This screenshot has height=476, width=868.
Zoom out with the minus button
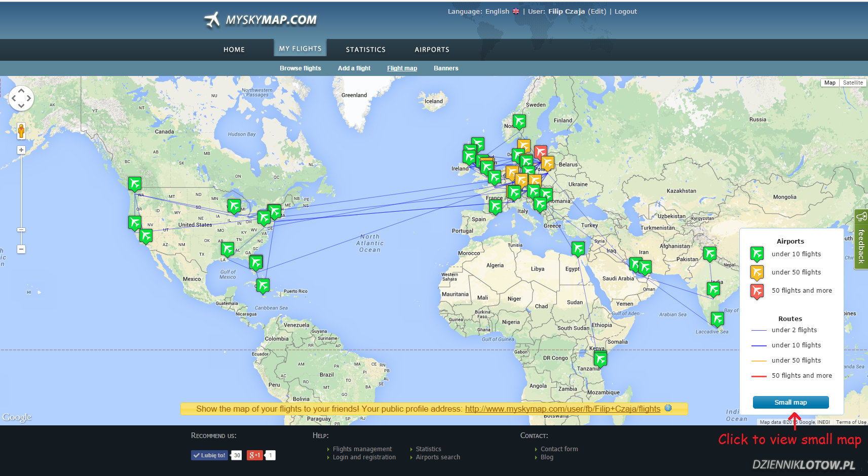tap(21, 249)
